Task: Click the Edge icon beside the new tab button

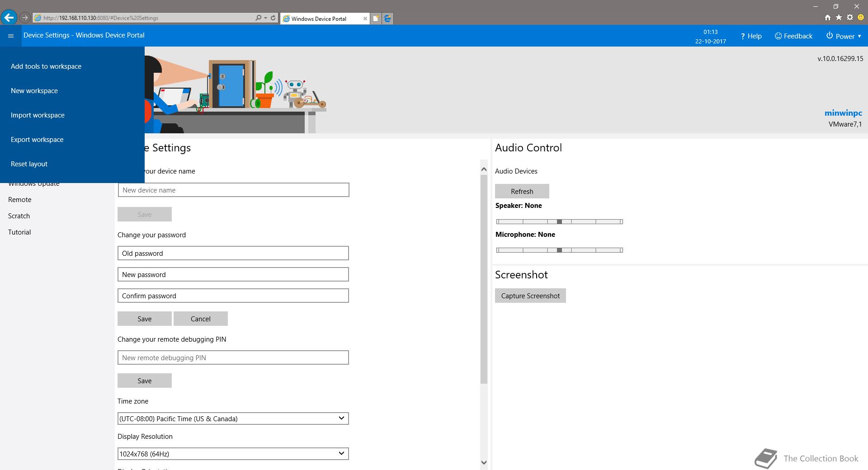Action: pos(387,19)
